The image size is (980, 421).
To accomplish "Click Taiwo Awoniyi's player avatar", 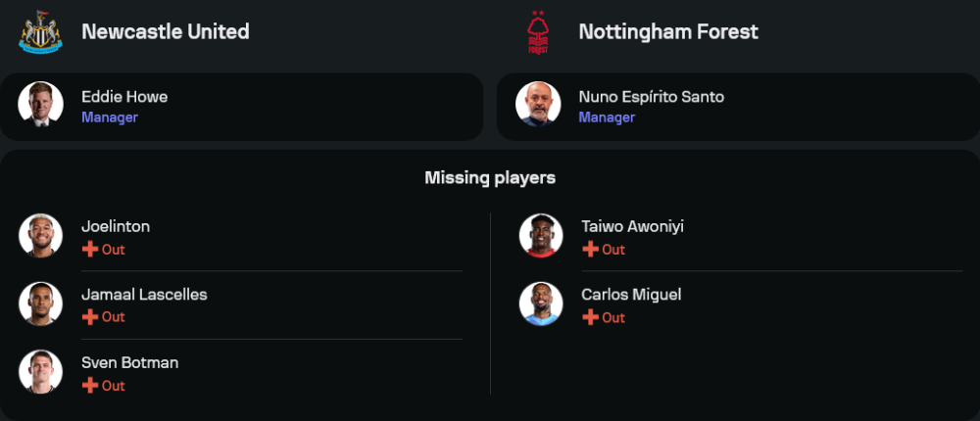I will (541, 236).
